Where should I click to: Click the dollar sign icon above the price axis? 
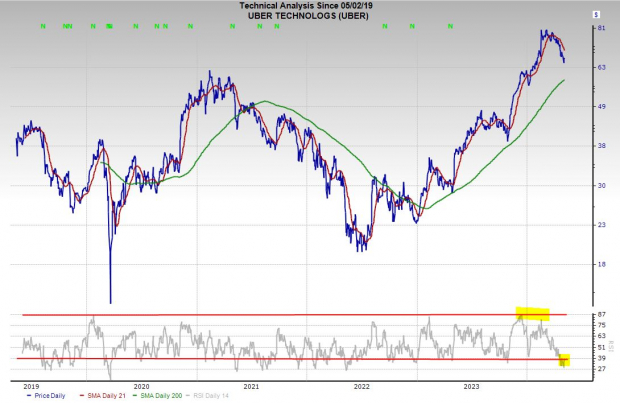coord(596,15)
